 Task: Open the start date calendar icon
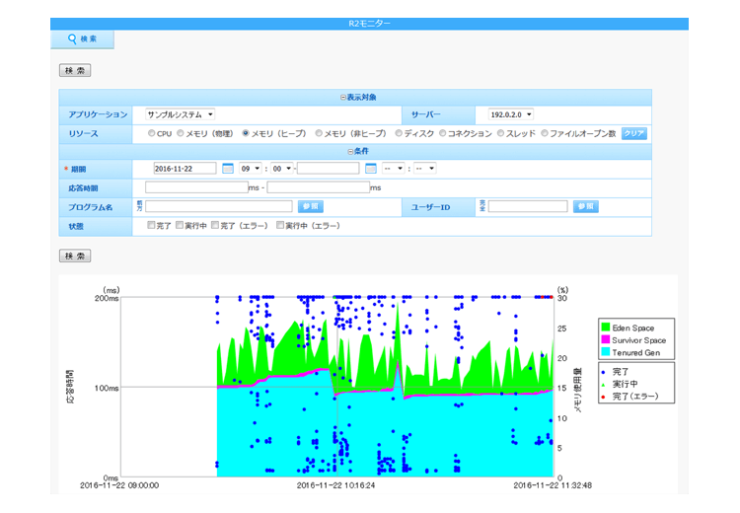[x=227, y=168]
